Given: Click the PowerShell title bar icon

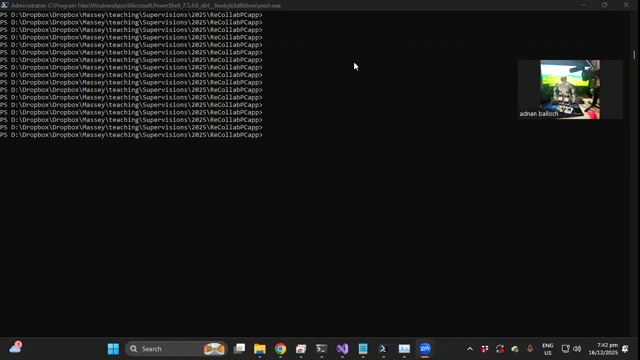Looking at the screenshot, I should click(4, 5).
